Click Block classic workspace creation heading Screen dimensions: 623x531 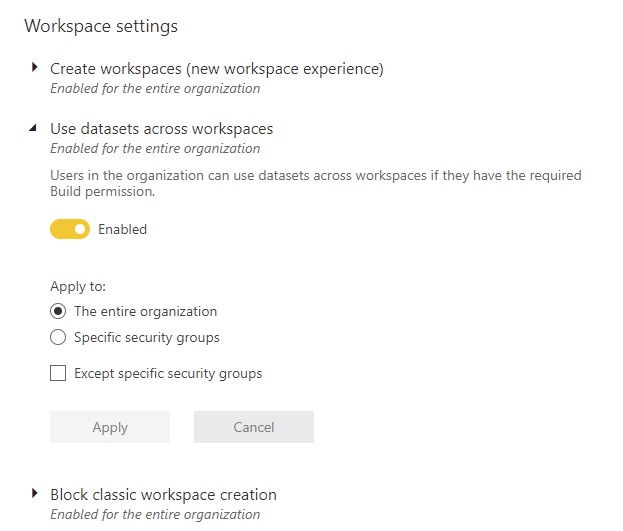[163, 495]
